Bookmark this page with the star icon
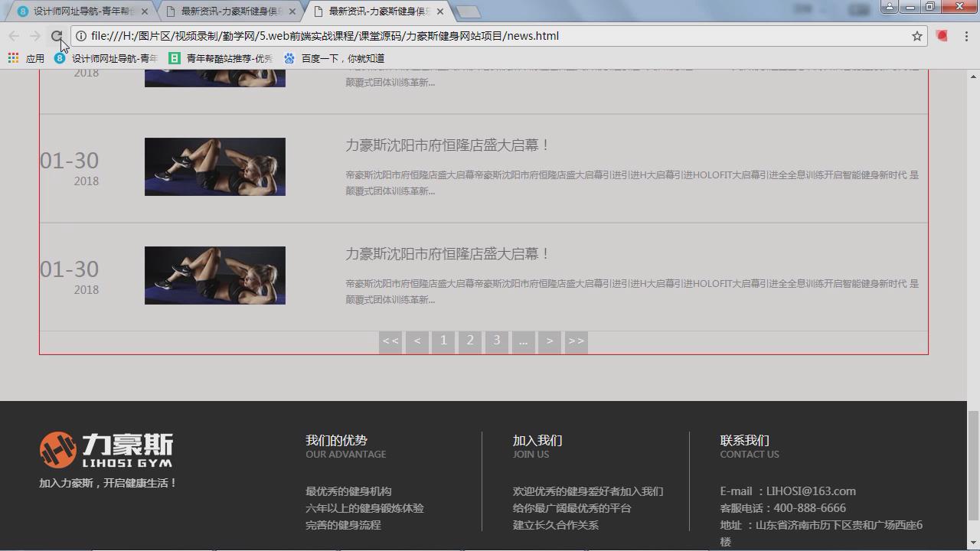Screen dimensions: 980x551 (x=916, y=36)
